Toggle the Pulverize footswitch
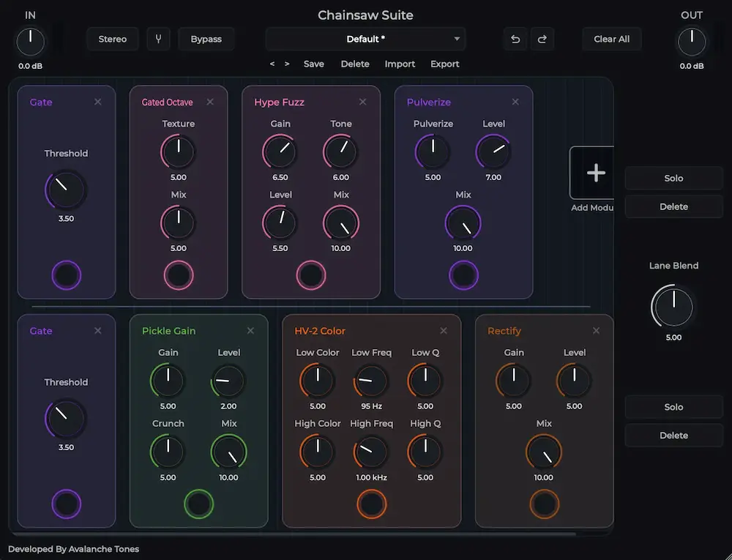Viewport: 732px width, 560px height. [463, 275]
